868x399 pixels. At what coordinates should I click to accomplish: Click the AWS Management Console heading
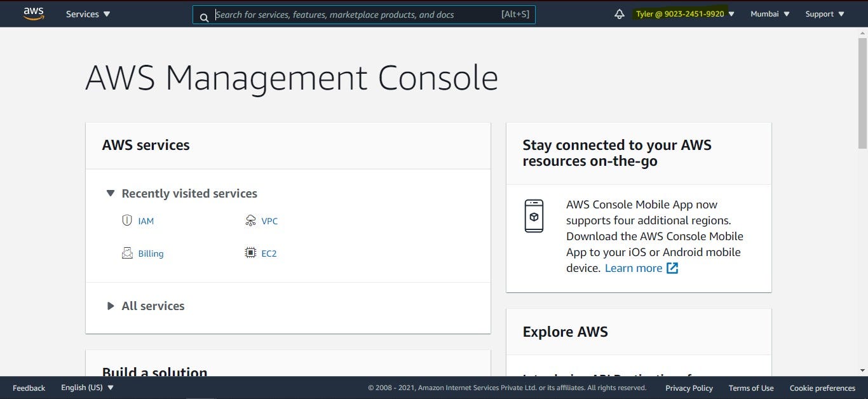coord(292,78)
